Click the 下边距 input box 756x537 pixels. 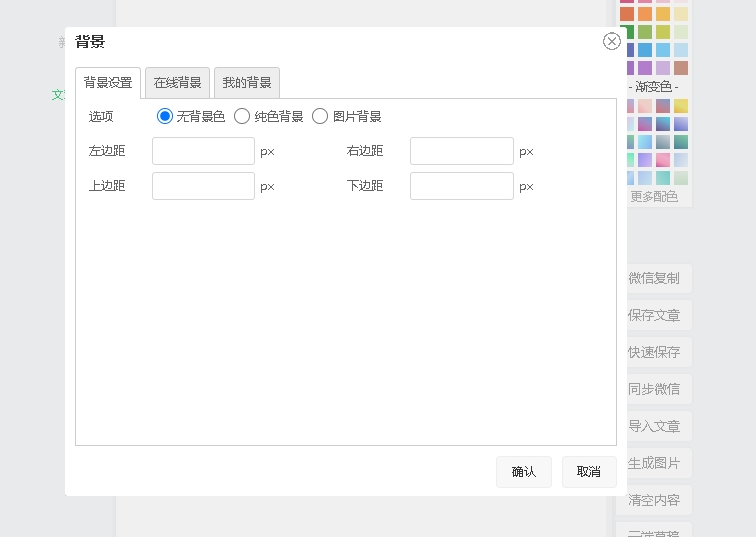[x=461, y=186]
